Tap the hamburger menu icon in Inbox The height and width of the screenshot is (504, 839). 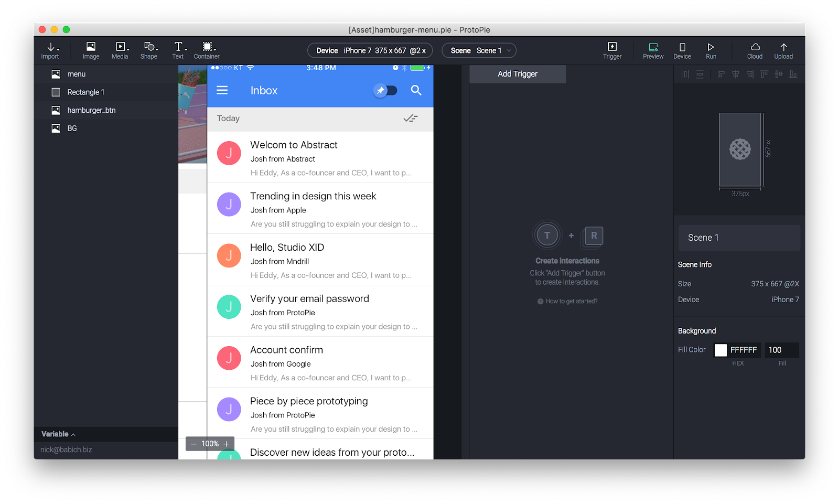222,90
